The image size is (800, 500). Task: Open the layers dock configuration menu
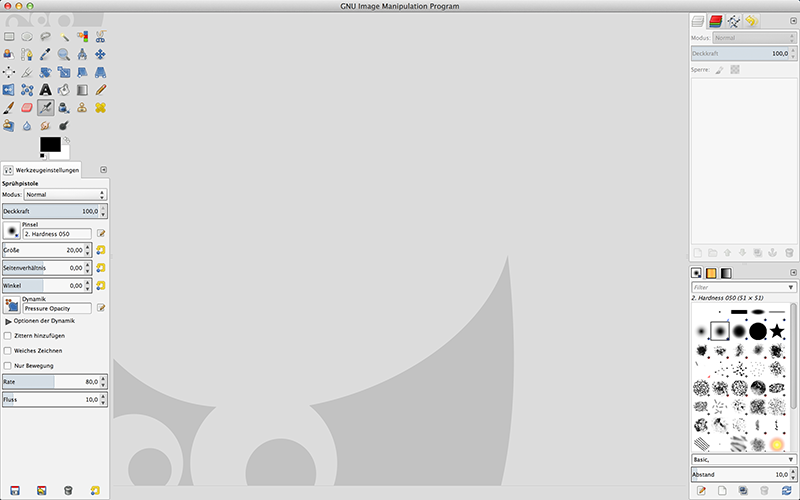pos(793,21)
